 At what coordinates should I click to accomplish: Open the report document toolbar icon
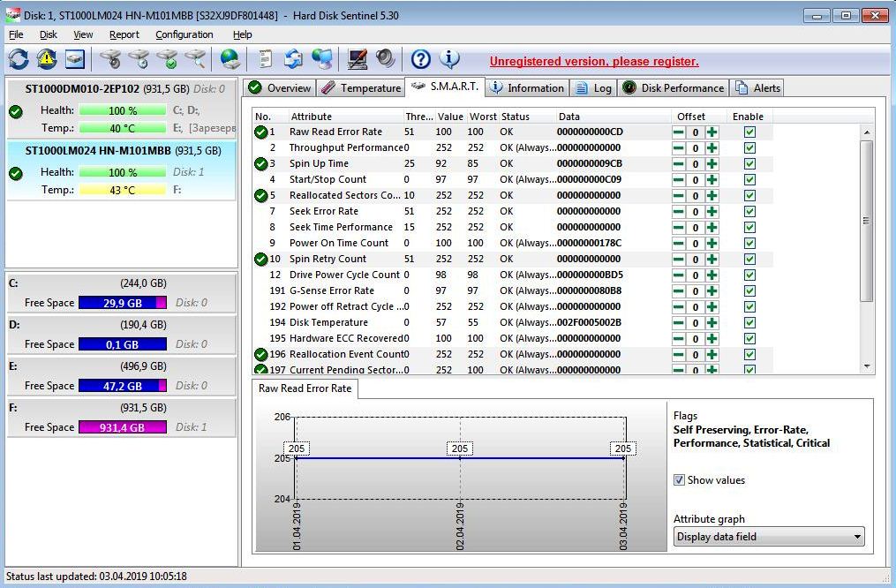(265, 59)
